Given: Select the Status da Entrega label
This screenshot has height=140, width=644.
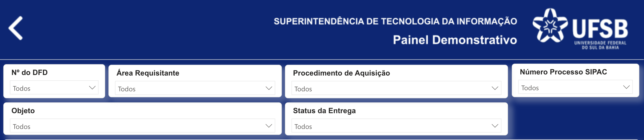Looking at the screenshot, I should click(x=324, y=111).
